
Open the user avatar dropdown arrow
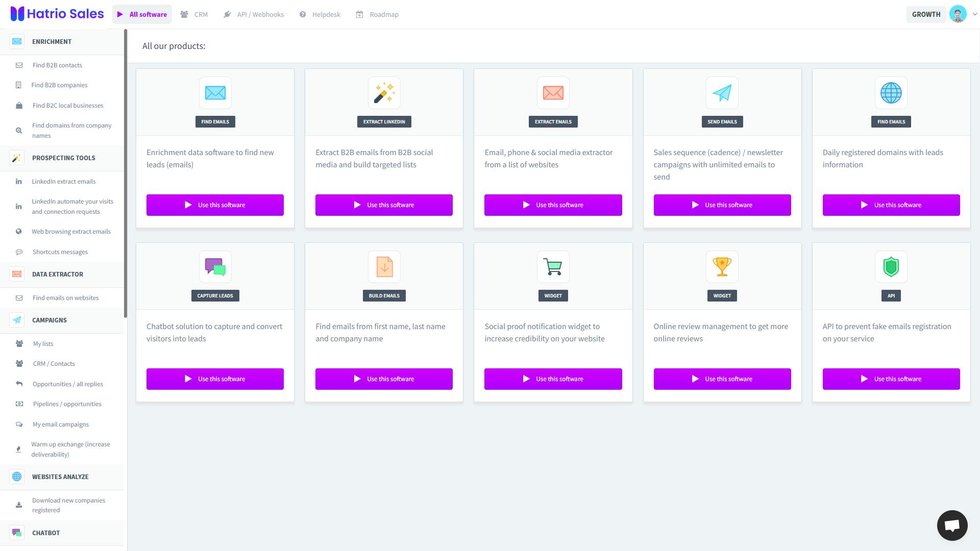[x=974, y=14]
